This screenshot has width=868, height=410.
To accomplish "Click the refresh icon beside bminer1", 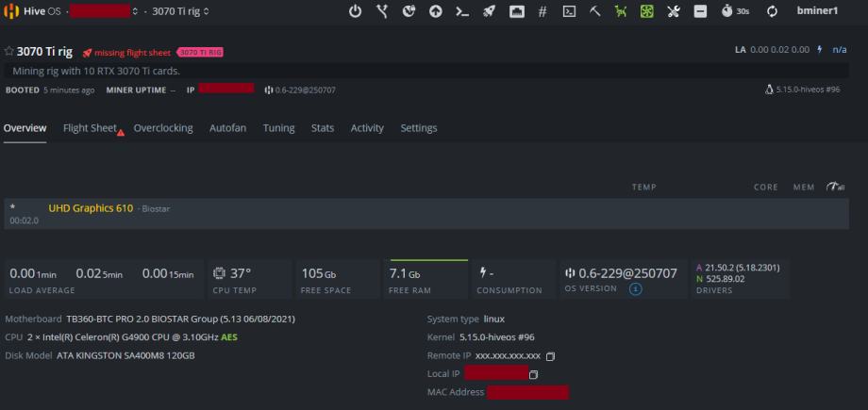I will coord(772,11).
